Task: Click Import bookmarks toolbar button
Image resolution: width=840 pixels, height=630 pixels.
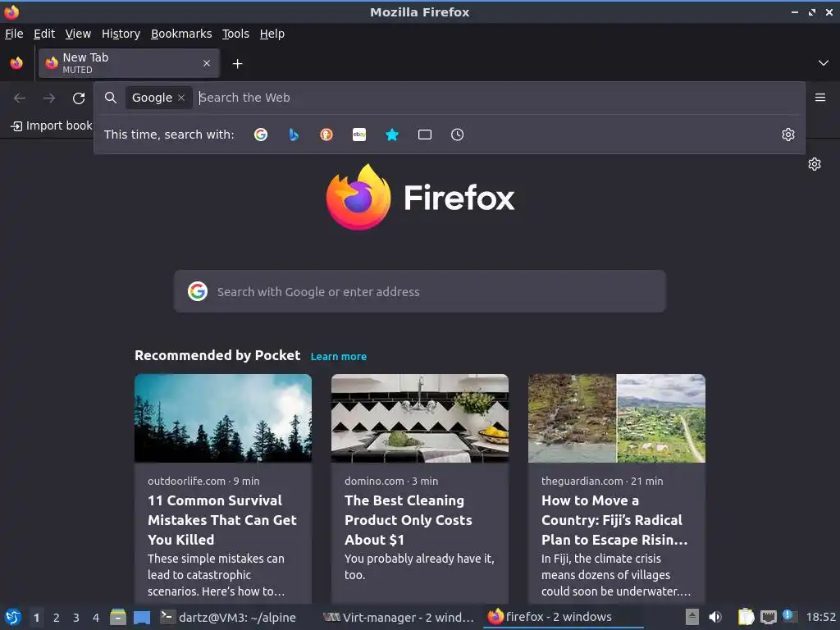Action: 52,126
